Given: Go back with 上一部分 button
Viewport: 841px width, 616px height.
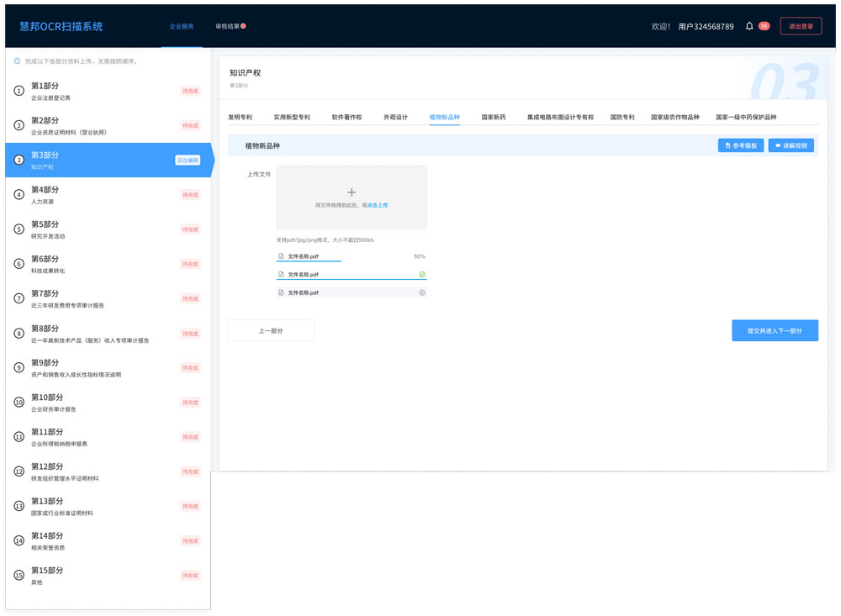Looking at the screenshot, I should [x=271, y=330].
